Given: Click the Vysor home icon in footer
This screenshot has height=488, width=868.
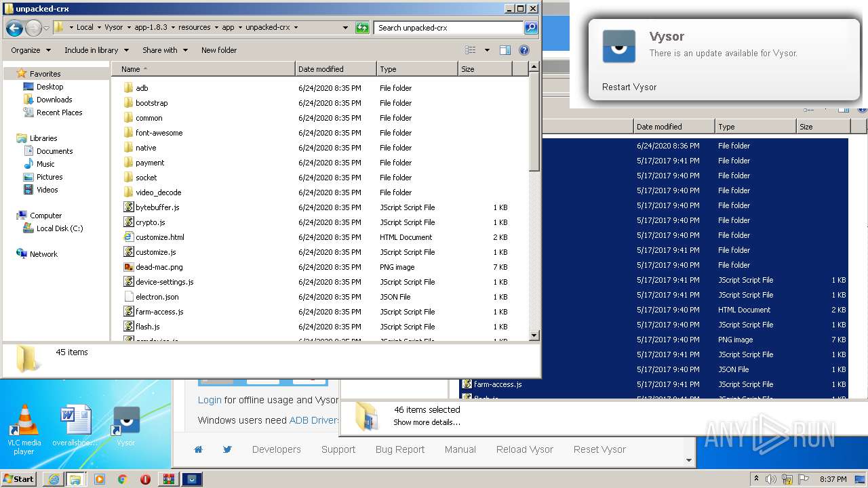Looking at the screenshot, I should (198, 449).
